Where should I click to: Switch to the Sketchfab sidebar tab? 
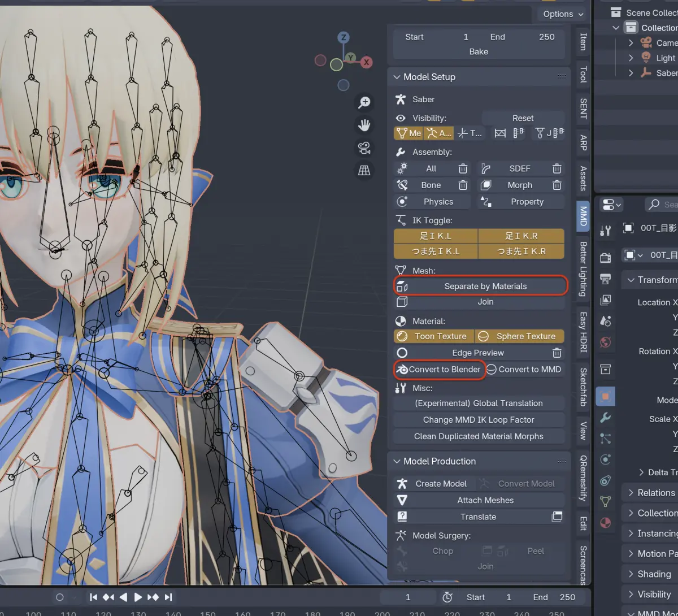coord(583,387)
